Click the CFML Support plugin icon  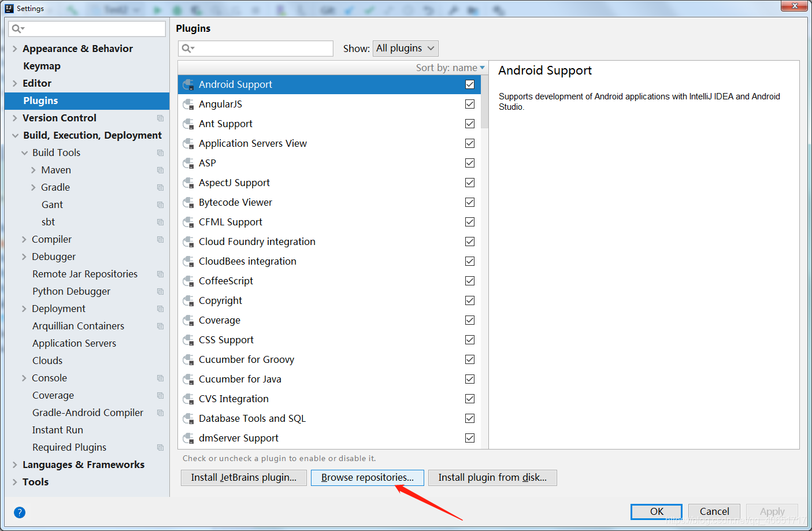coord(188,222)
